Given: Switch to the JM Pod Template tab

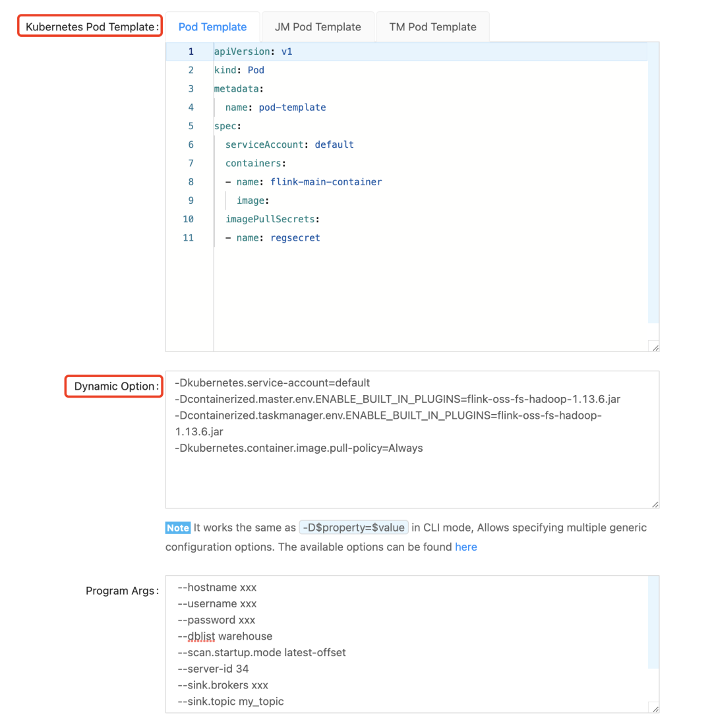Looking at the screenshot, I should (x=318, y=27).
